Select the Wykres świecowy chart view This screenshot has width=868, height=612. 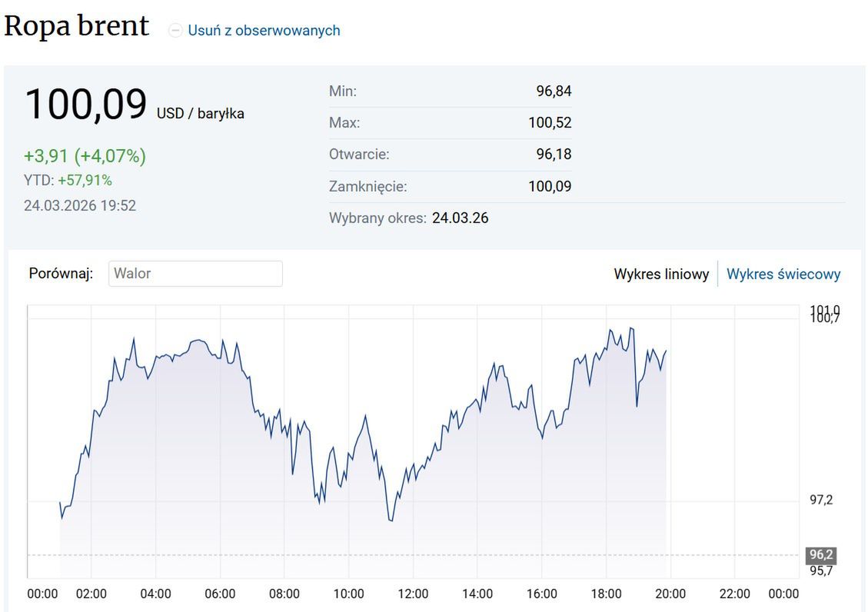783,274
